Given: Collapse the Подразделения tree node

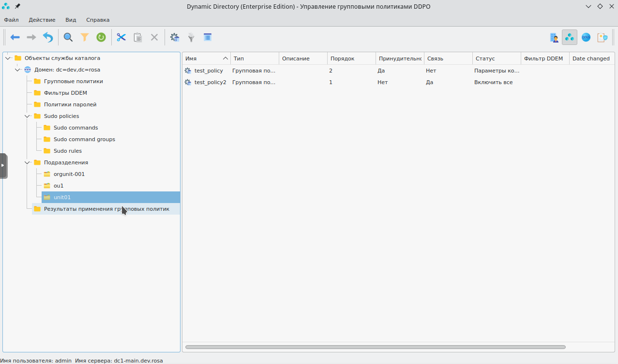Looking at the screenshot, I should point(28,162).
